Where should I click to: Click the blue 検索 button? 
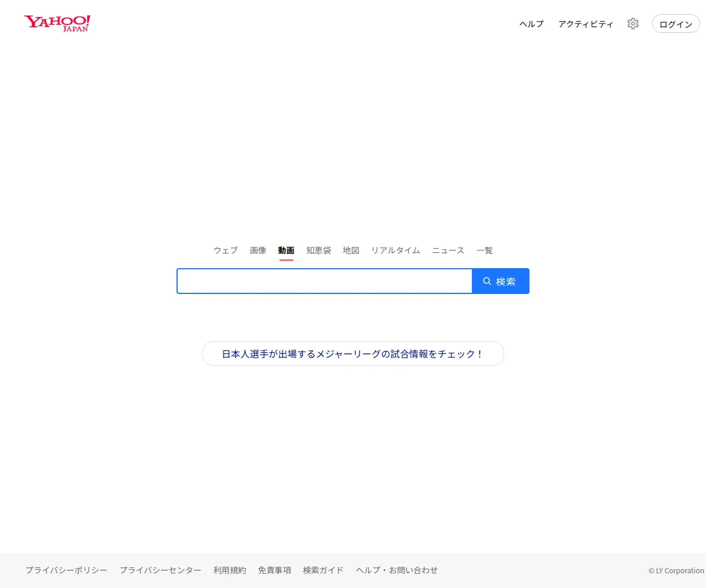coord(501,281)
